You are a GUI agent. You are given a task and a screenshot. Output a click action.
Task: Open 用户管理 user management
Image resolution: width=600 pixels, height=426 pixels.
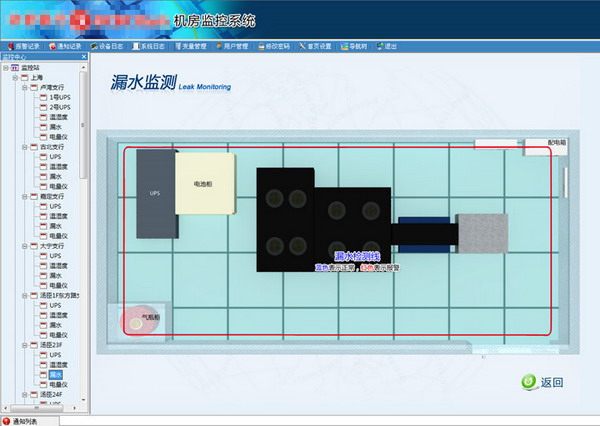236,46
